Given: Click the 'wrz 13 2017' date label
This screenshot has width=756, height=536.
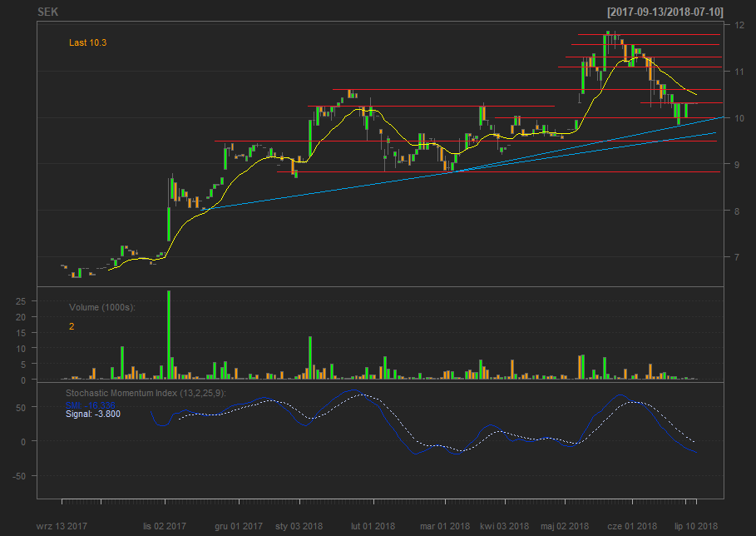Looking at the screenshot, I should 62,526.
